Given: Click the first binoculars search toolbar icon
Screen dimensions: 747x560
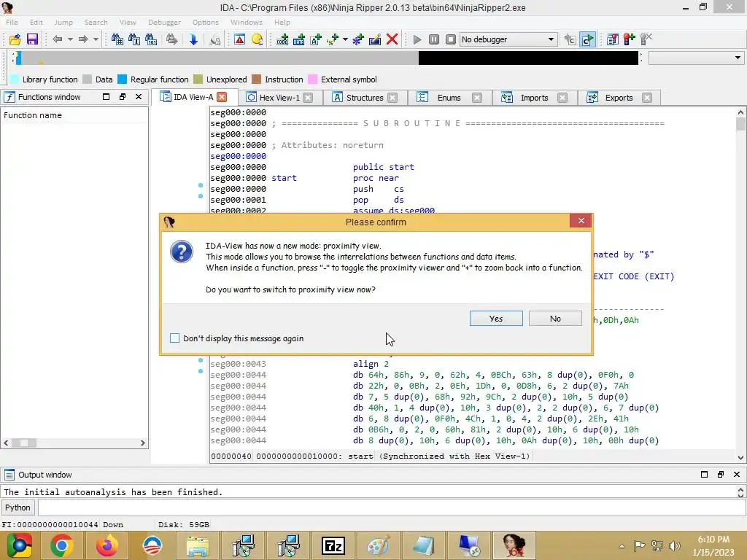Looking at the screenshot, I should click(117, 39).
